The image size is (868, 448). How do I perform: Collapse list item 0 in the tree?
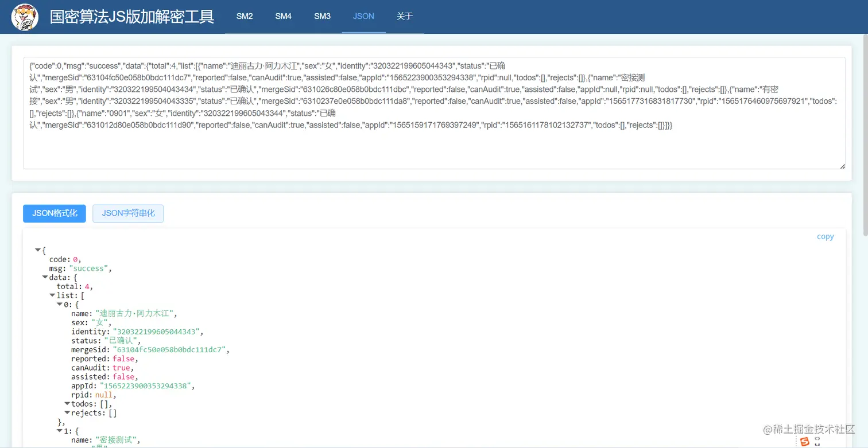point(60,305)
